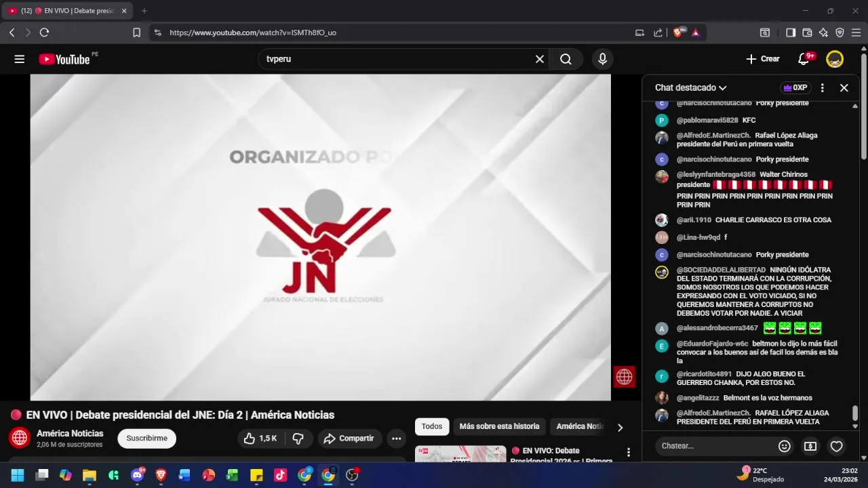
Task: Open chat options three-dot menu
Action: click(823, 87)
